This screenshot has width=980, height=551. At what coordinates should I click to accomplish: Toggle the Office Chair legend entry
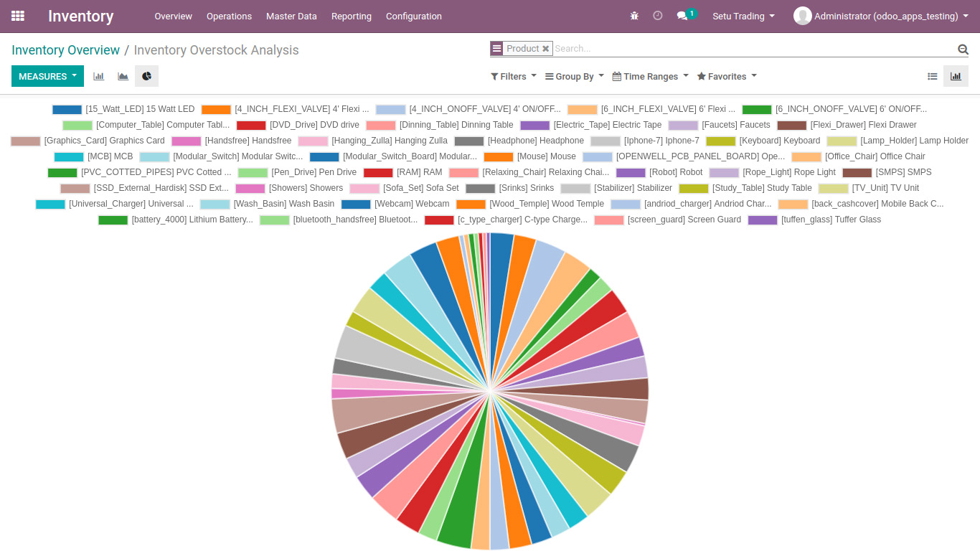click(x=858, y=156)
